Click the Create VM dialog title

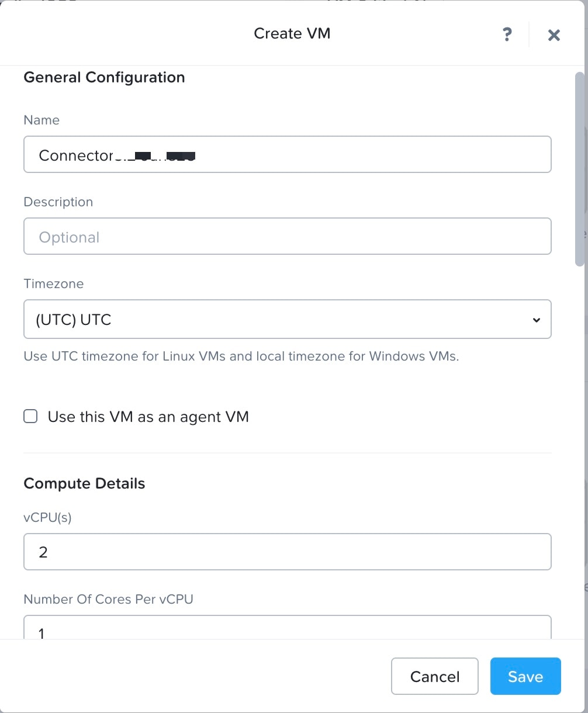click(x=292, y=33)
